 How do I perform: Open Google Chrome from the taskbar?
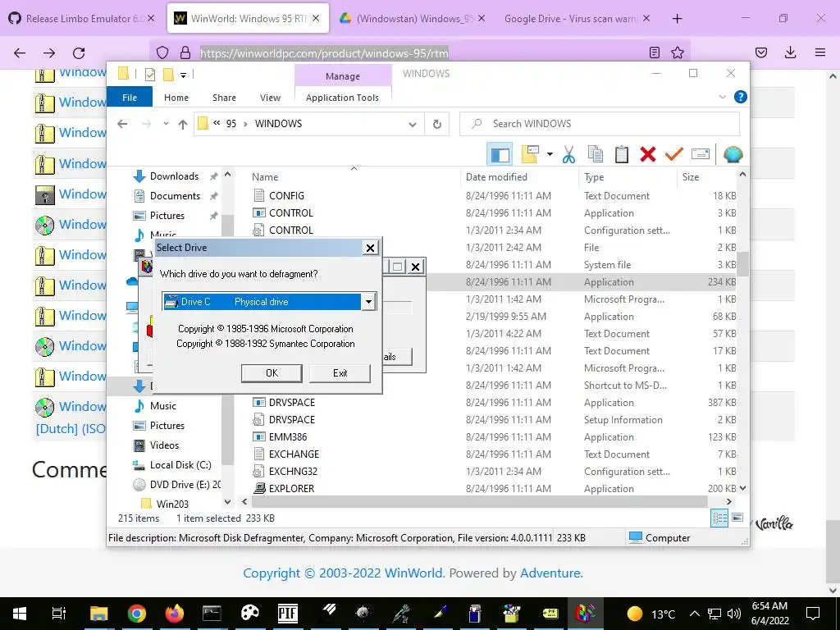[137, 614]
